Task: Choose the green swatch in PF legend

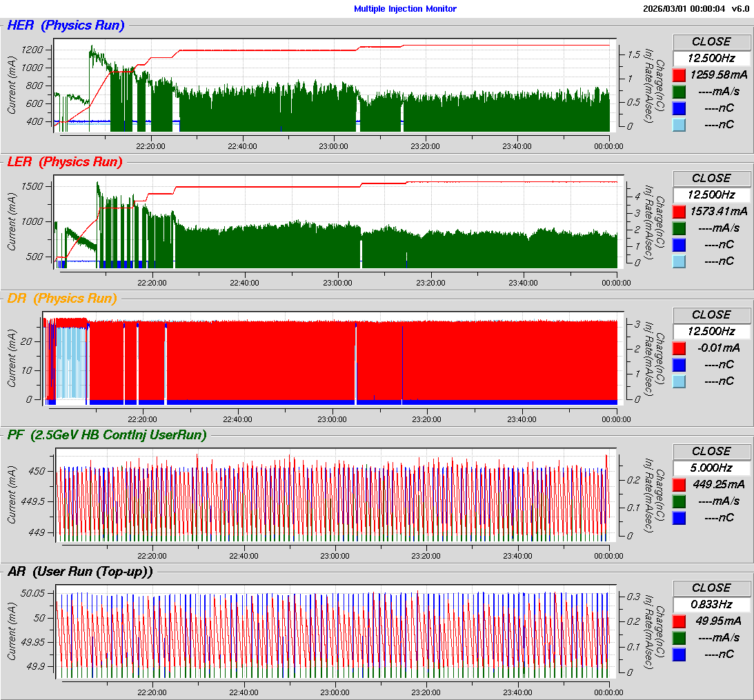Action: click(x=679, y=501)
